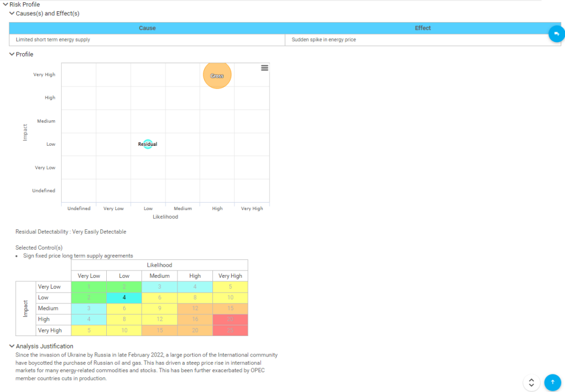Collapse the Profile section
This screenshot has height=392, width=565.
(12, 54)
